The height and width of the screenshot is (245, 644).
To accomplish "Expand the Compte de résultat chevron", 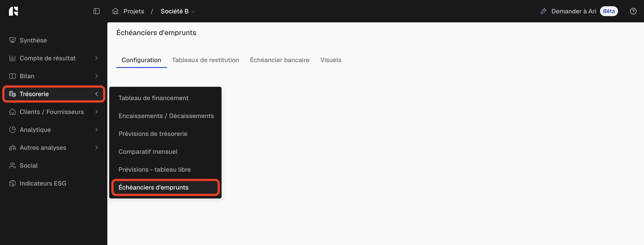I will [x=97, y=58].
